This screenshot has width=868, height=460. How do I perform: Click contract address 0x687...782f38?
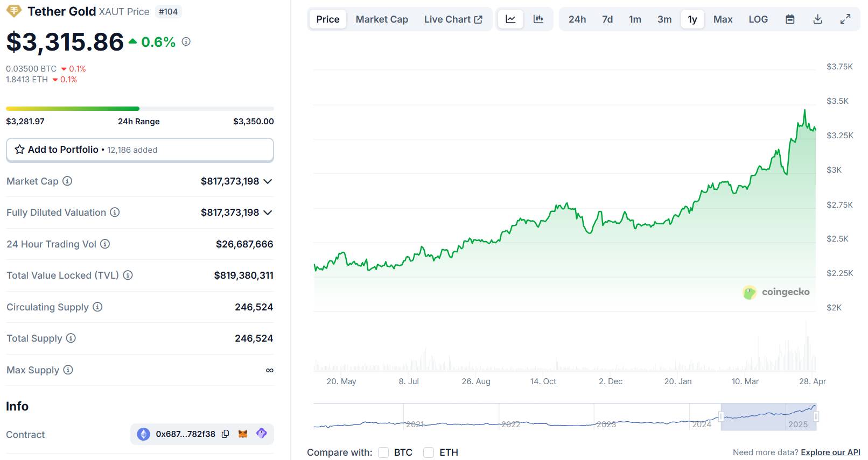click(x=185, y=434)
